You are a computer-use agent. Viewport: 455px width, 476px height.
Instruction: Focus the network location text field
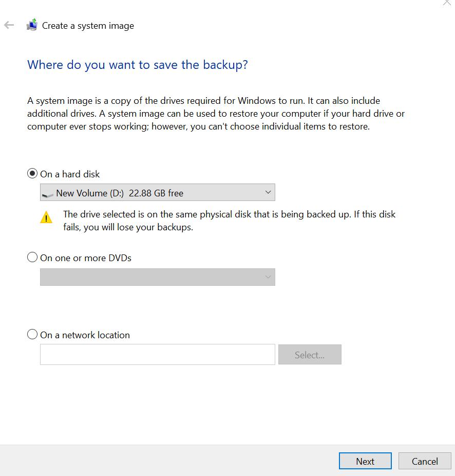coord(157,355)
